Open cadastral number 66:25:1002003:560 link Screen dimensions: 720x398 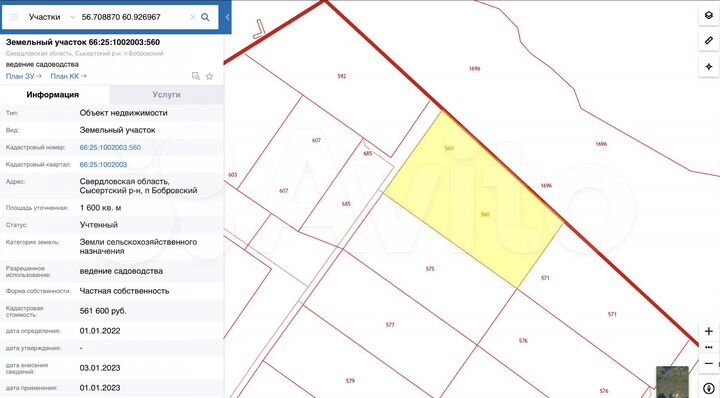(110, 147)
